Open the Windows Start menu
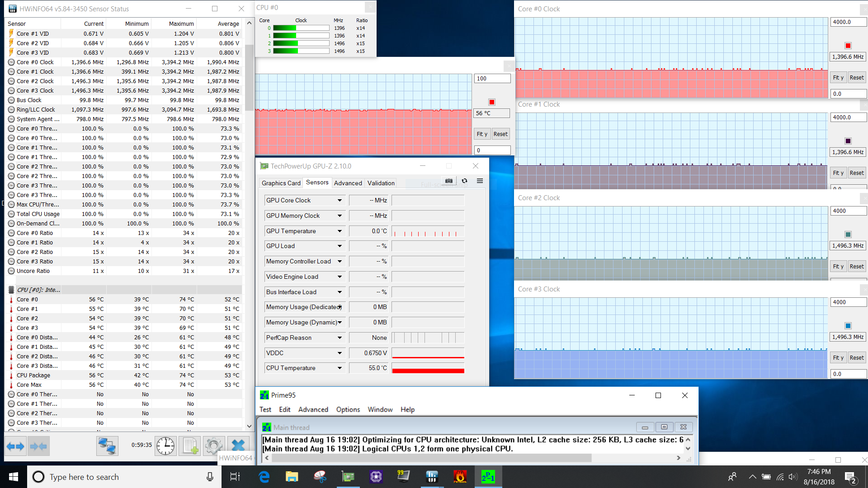Screen dimensions: 868x488 click(14, 477)
